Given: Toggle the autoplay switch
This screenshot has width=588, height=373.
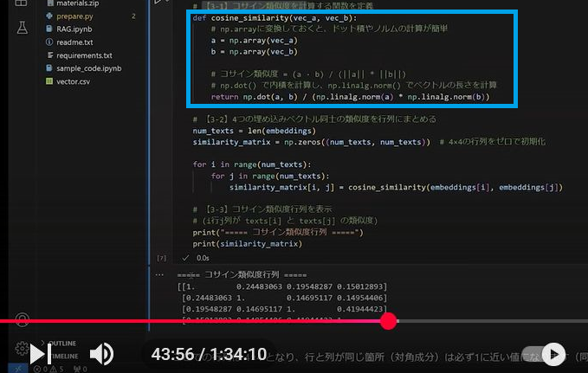Looking at the screenshot, I should pos(544,354).
